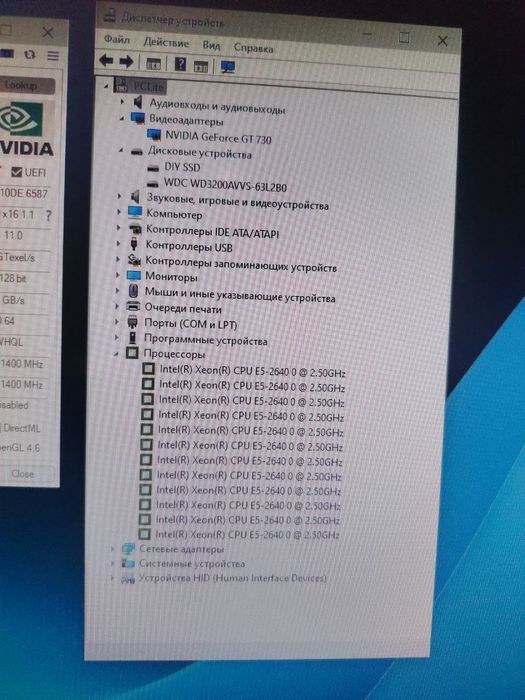Screen dimensions: 525x700
Task: Collapse the Процессоры node
Action: 117,354
